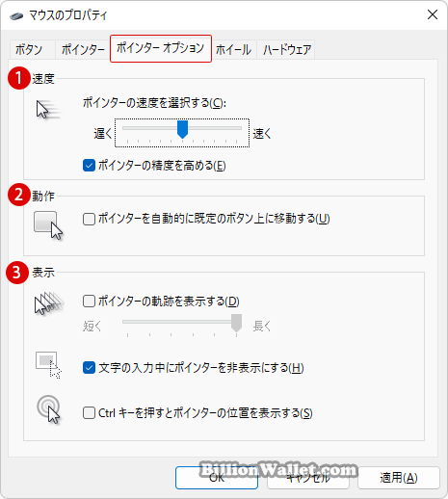Enable ポインターの軌跡を表示する checkbox
This screenshot has height=499, width=448.
point(89,302)
